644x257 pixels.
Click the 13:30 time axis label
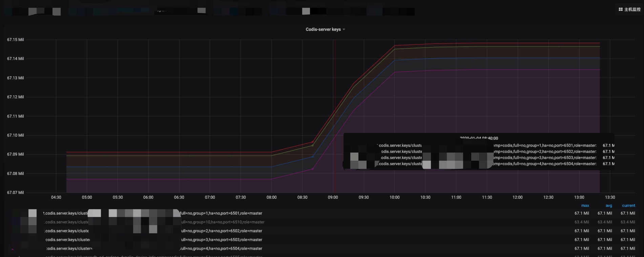coord(610,197)
